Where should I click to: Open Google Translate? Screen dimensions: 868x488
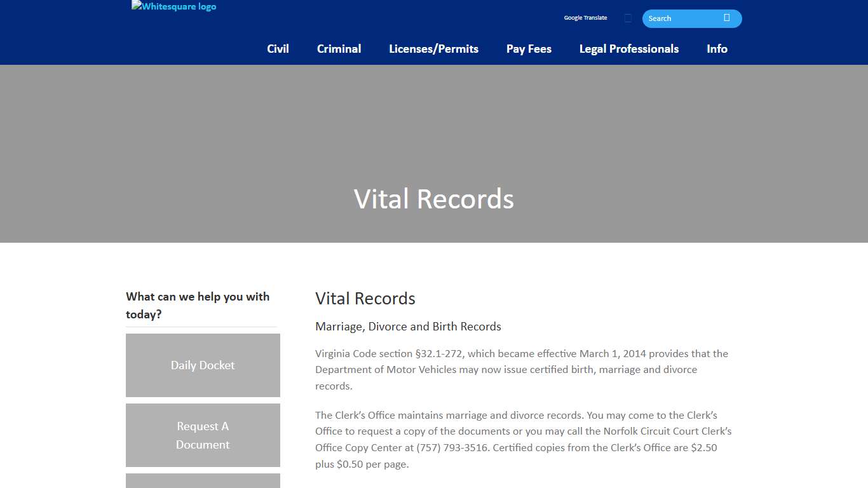(585, 18)
